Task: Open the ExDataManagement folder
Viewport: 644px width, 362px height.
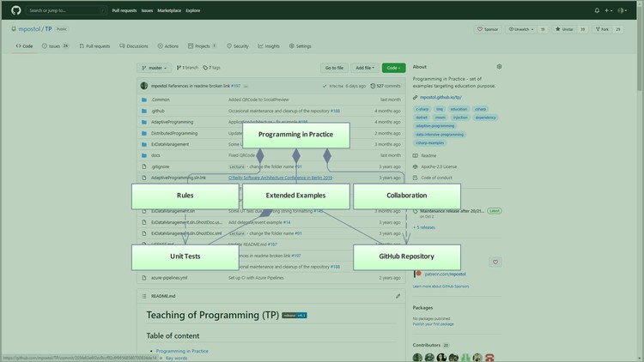Action: coord(170,144)
